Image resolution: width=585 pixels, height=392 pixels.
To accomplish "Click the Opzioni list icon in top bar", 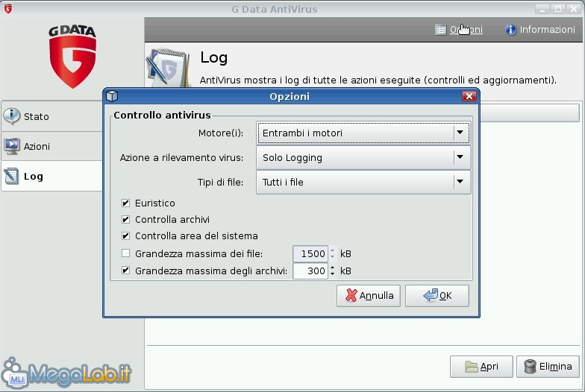I will (440, 30).
